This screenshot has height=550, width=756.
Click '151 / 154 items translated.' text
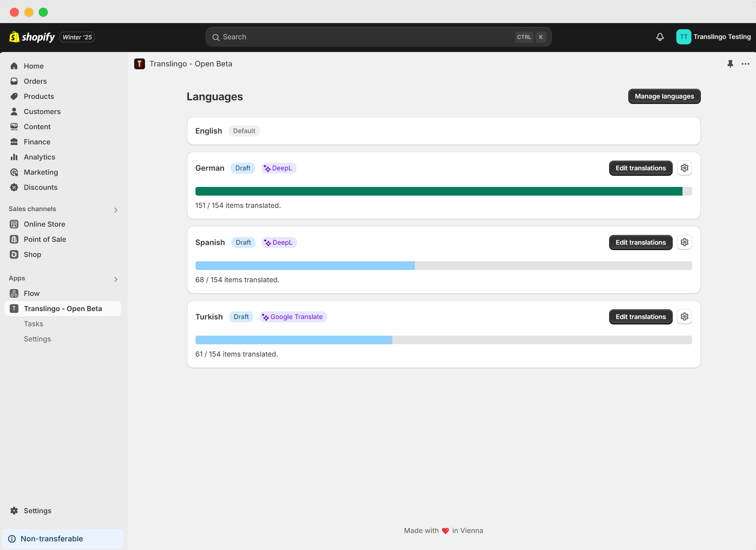[238, 205]
